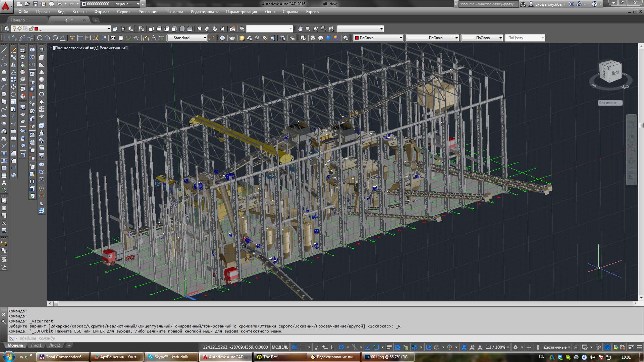644x362 pixels.
Task: Click the ViewCube in the viewport
Action: 610,72
